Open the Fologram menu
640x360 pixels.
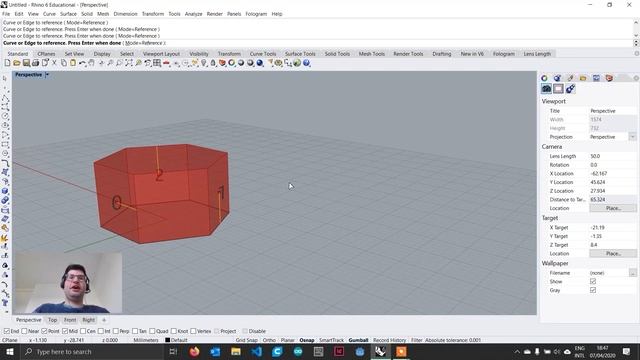pos(256,14)
